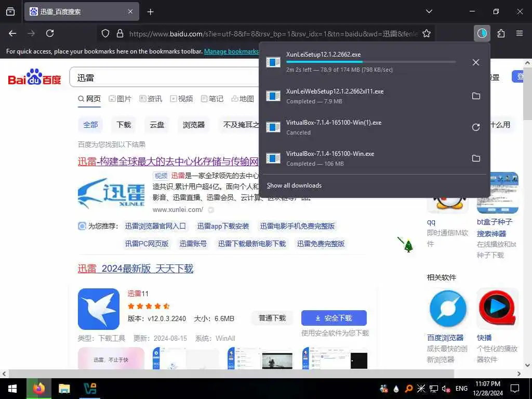Select the 笔记 search tab

click(x=212, y=99)
